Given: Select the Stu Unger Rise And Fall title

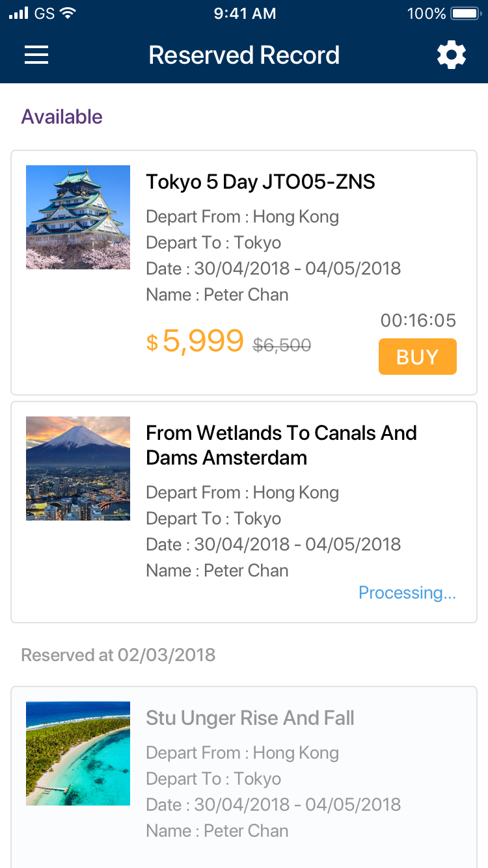Looking at the screenshot, I should pos(250,718).
